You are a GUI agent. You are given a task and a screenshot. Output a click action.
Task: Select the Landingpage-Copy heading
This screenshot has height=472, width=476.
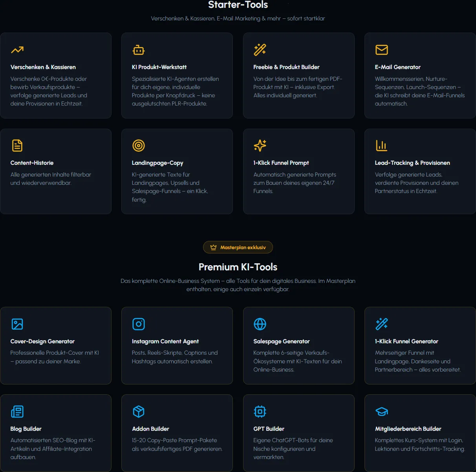point(157,163)
